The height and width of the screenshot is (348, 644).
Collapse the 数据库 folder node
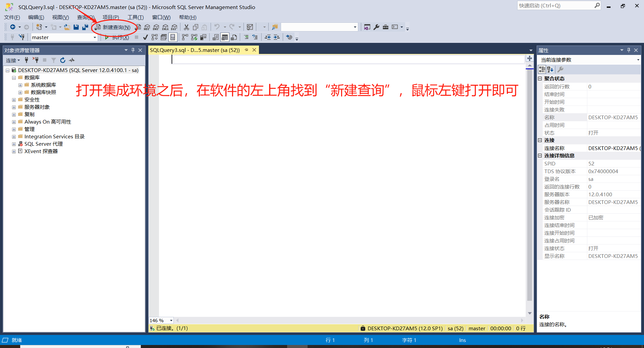[x=14, y=78]
